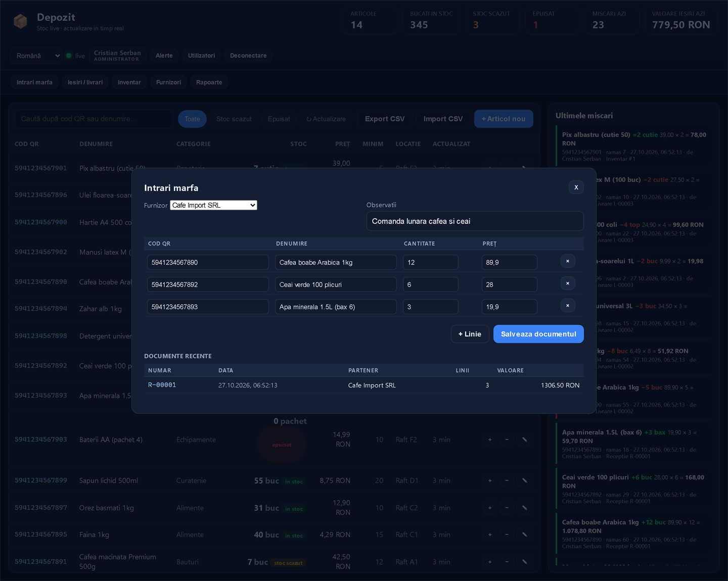The image size is (728, 581).
Task: Open the Rapoarte tab
Action: click(209, 82)
